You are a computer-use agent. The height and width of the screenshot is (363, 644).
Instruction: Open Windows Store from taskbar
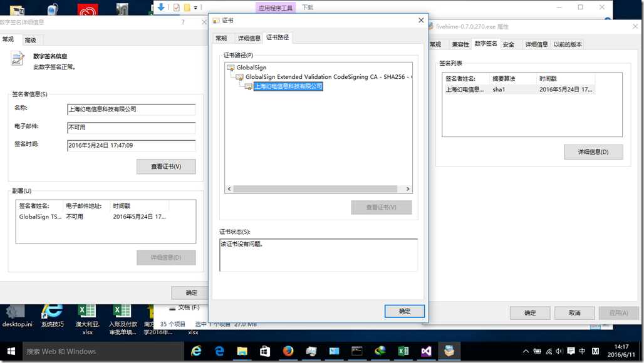tap(265, 351)
